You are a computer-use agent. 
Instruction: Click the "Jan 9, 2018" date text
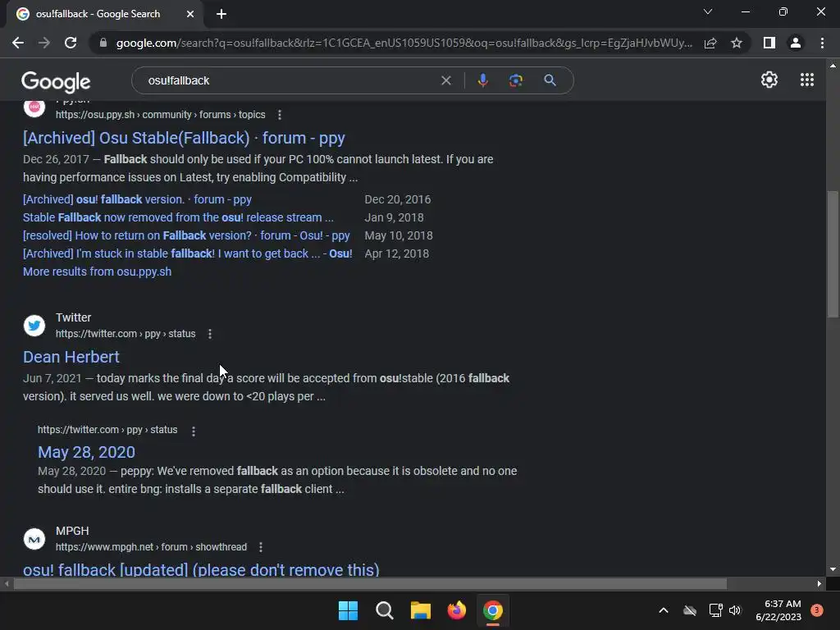[394, 217]
